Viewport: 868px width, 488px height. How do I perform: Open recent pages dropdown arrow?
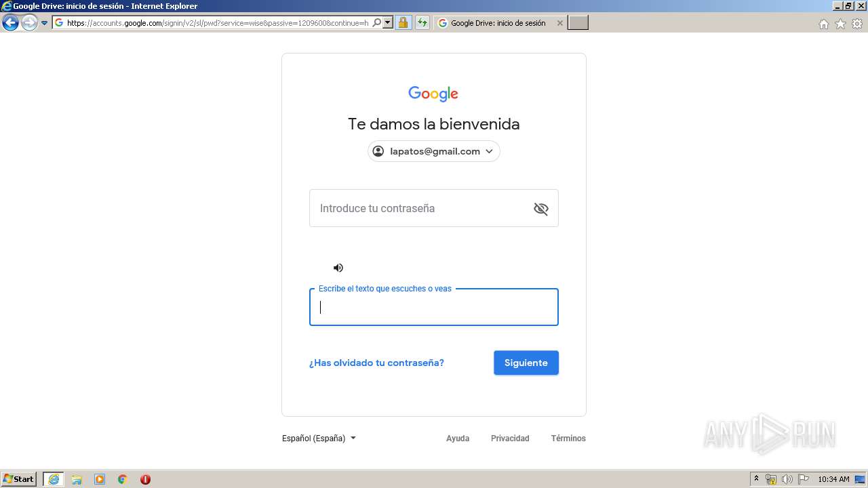coord(45,23)
